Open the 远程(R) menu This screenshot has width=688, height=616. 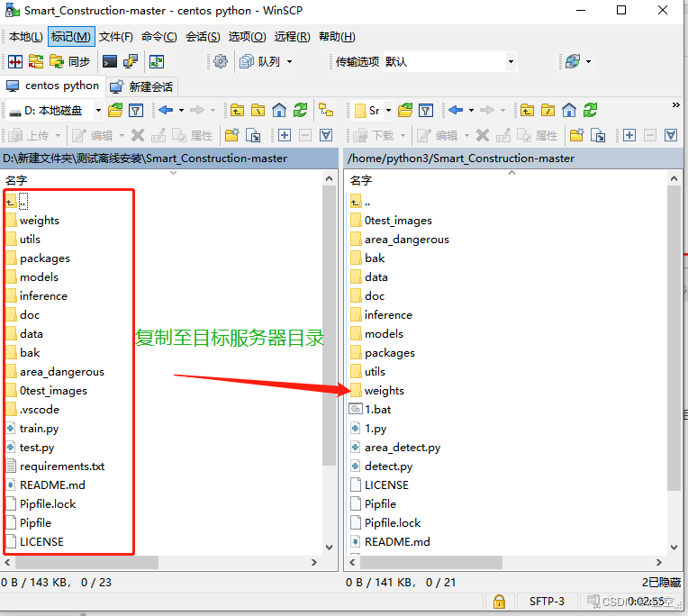click(293, 36)
